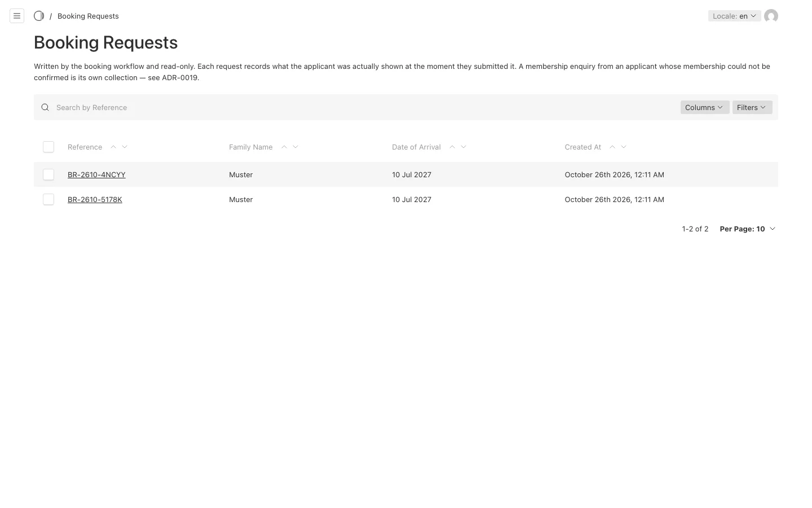Open the Locale: en dropdown
The image size is (812, 508).
734,16
